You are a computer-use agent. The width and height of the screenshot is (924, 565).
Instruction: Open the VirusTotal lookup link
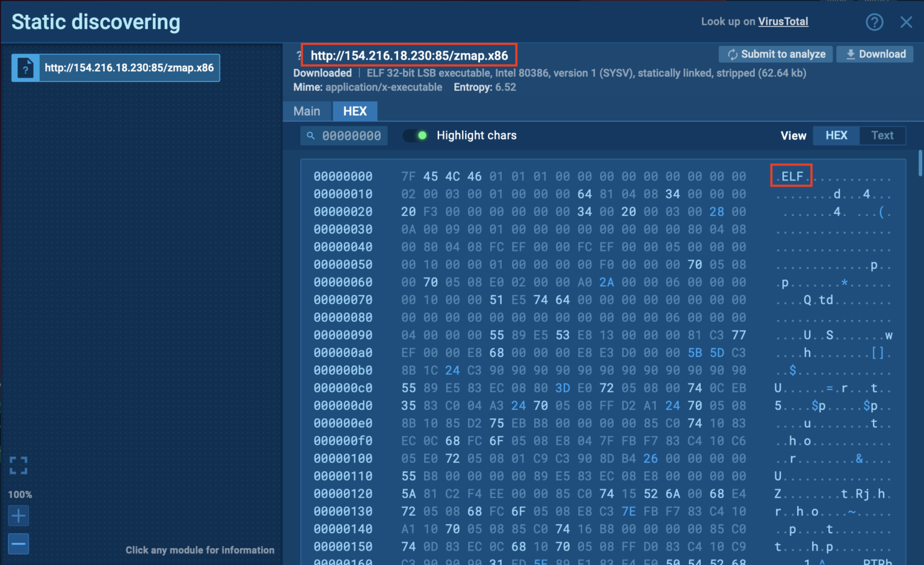(x=783, y=21)
